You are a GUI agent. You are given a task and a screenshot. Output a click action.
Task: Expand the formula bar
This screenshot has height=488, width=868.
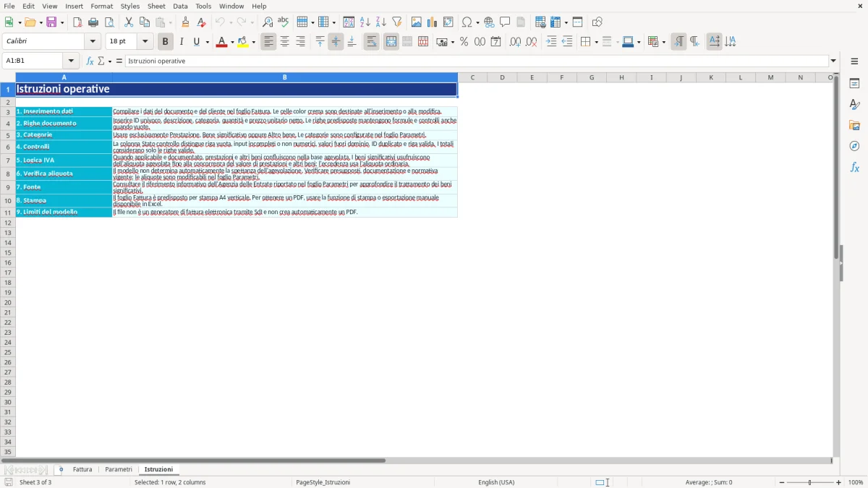pos(834,61)
